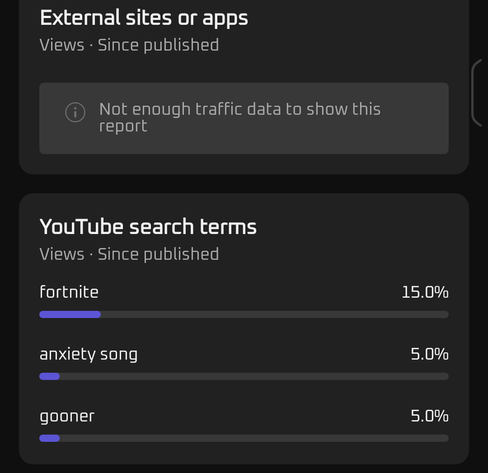The height and width of the screenshot is (473, 488).
Task: Tap the 15.0% value for fortnite
Action: 425,292
